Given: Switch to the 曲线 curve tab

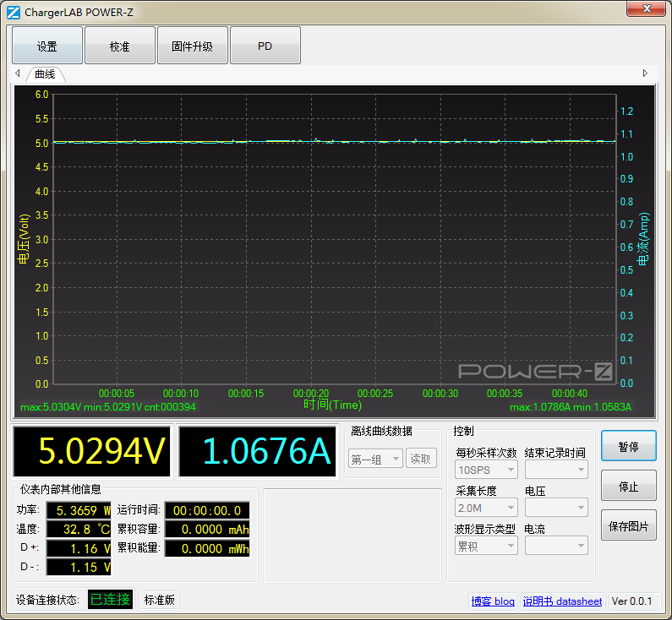Looking at the screenshot, I should pyautogui.click(x=45, y=74).
